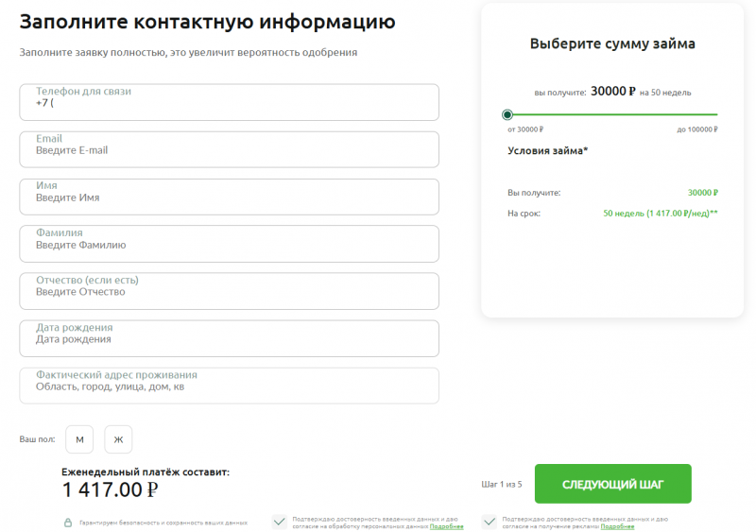Click the lock security icon
This screenshot has height=532, width=756.
pos(67,522)
